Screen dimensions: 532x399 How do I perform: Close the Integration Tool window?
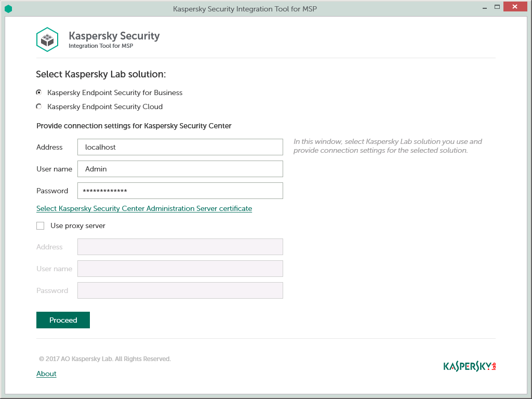pyautogui.click(x=514, y=6)
